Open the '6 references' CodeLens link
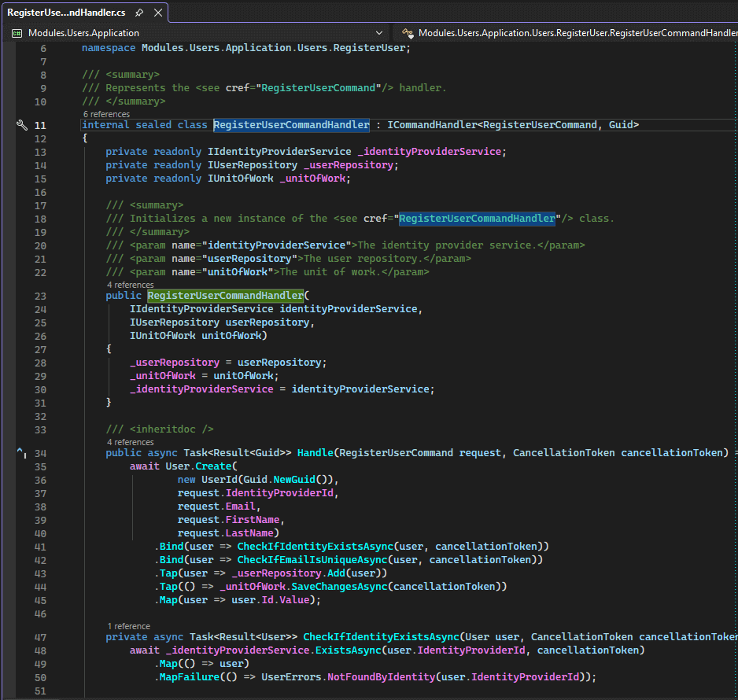Screen dimensions: 738x700 [x=106, y=114]
